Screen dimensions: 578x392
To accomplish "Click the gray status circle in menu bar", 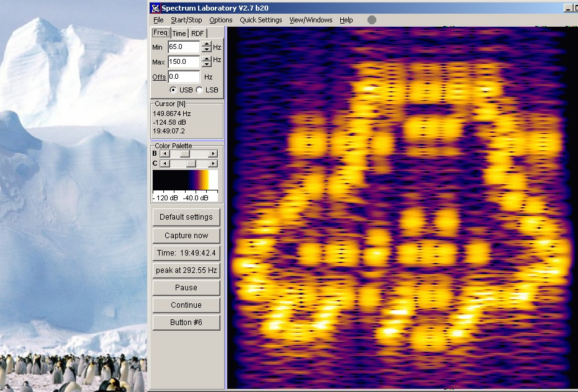I will pos(372,20).
